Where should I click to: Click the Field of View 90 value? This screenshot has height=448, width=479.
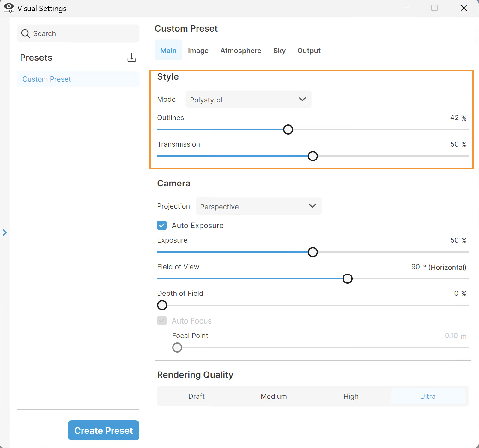[415, 267]
